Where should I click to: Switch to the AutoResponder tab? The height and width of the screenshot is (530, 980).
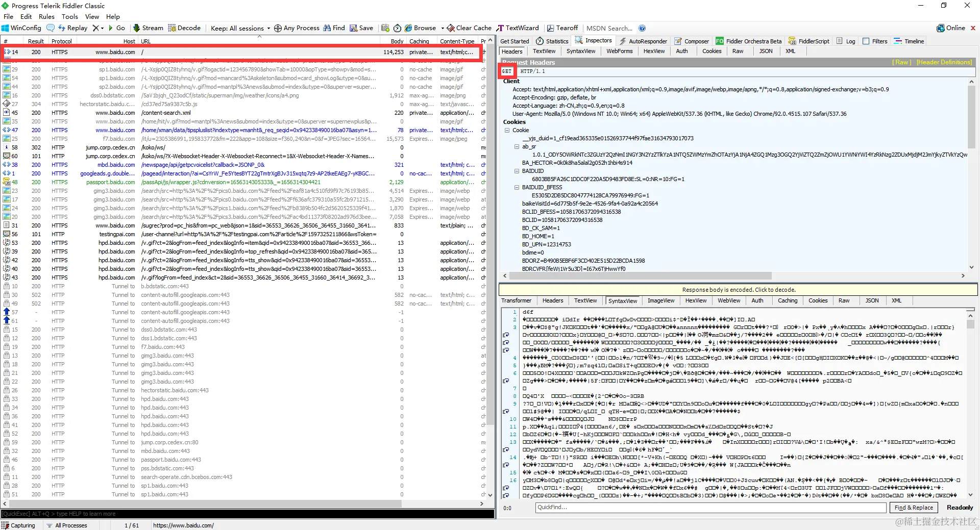coord(643,41)
